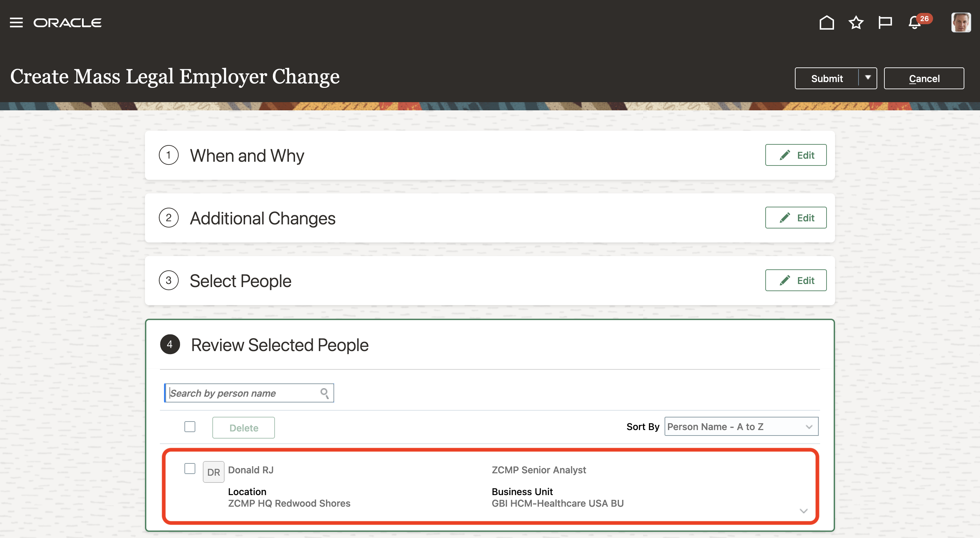The width and height of the screenshot is (980, 538).
Task: Expand Donald RJ's row details chevron
Action: pyautogui.click(x=803, y=510)
